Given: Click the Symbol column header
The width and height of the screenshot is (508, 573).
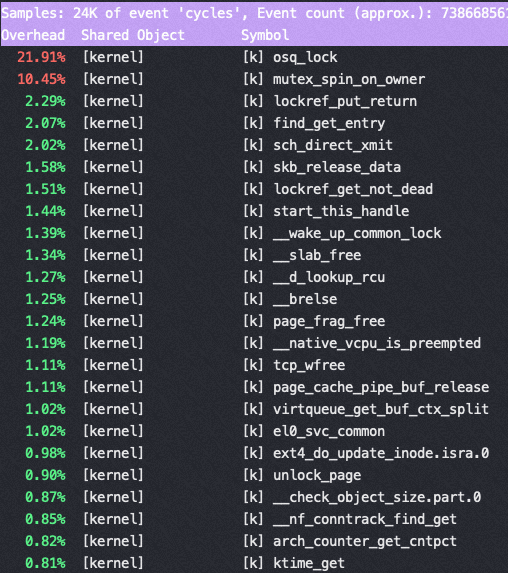Looking at the screenshot, I should point(265,35).
